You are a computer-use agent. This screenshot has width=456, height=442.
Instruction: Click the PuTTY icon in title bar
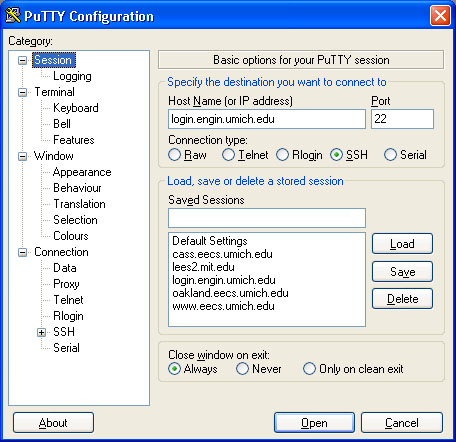(13, 15)
